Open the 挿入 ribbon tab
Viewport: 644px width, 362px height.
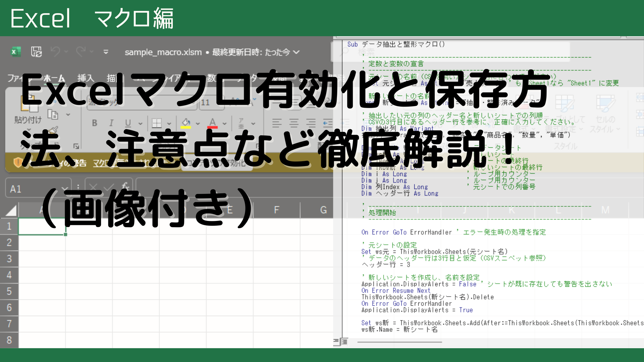pos(85,78)
